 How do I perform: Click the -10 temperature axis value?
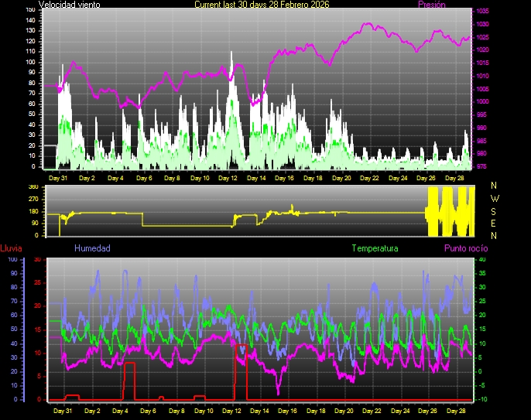481,399
